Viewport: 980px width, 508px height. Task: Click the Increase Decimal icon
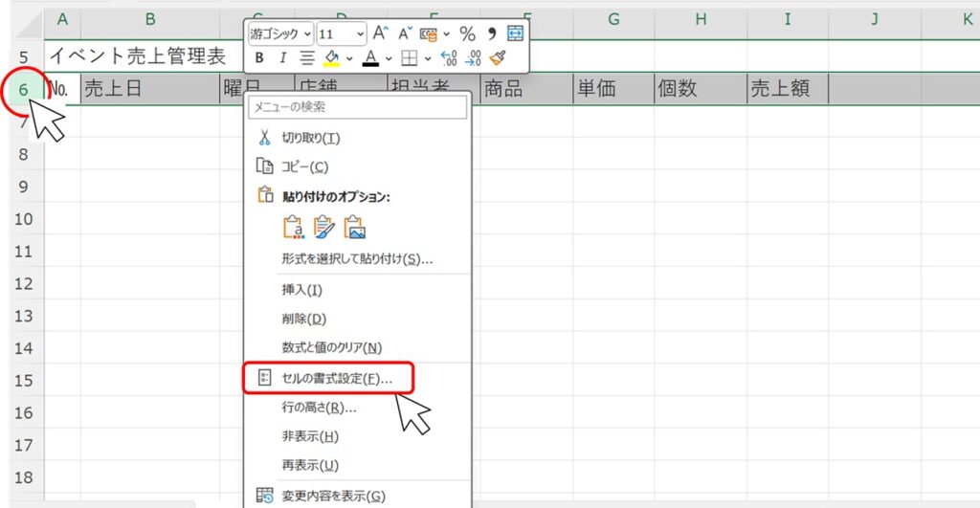tap(448, 58)
